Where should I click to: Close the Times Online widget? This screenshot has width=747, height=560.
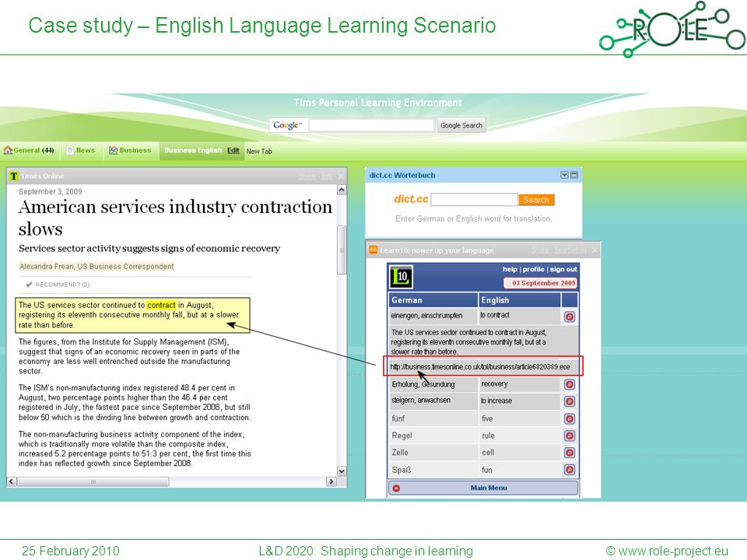pos(341,177)
